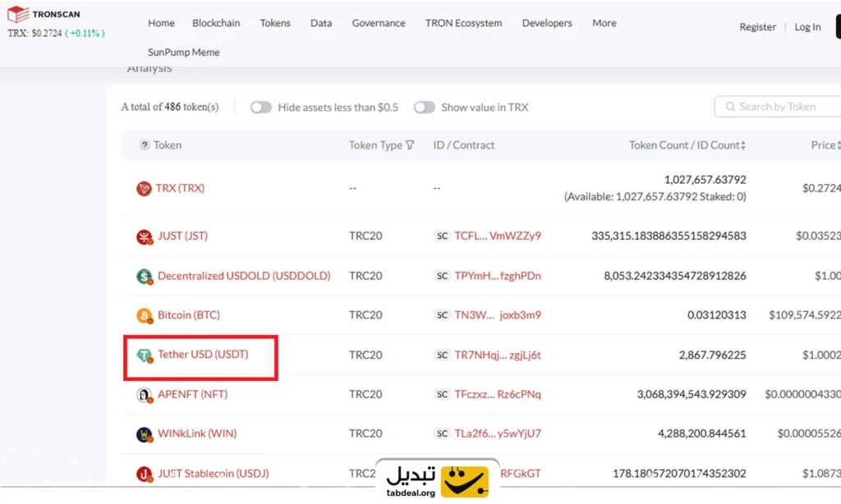Click the WIN count 4,288,200.844561
Viewport: 841px width, 504px height.
702,433
